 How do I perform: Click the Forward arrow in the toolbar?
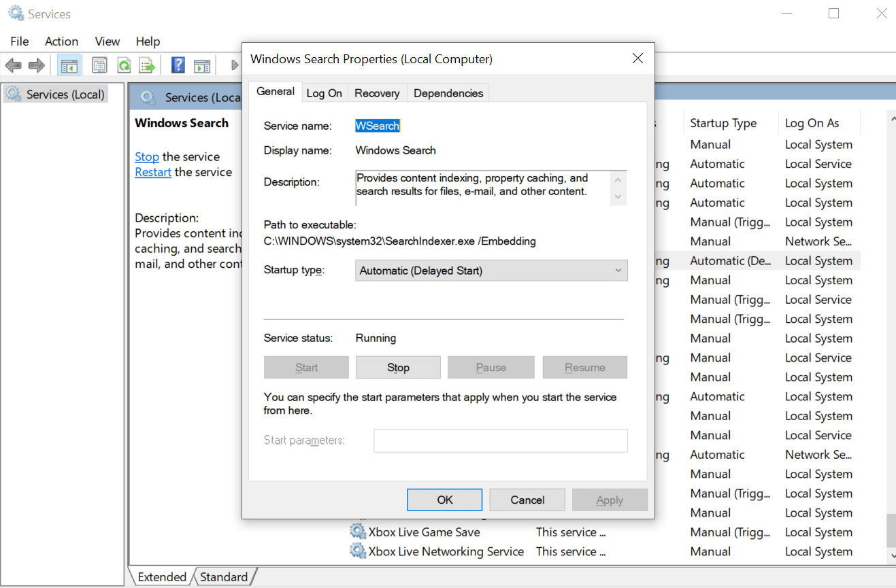click(36, 65)
